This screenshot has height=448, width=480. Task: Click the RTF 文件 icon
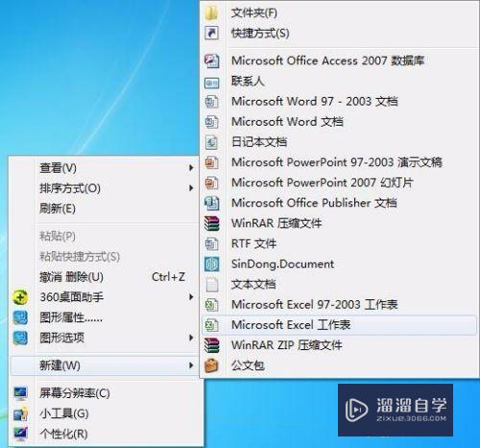coord(212,244)
